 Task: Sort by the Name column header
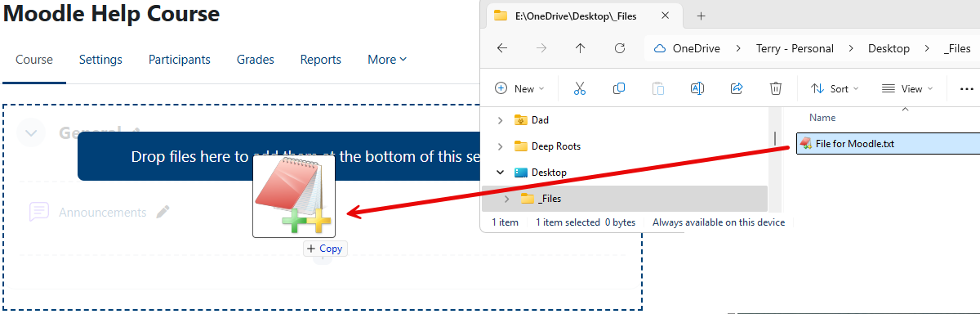coord(822,118)
